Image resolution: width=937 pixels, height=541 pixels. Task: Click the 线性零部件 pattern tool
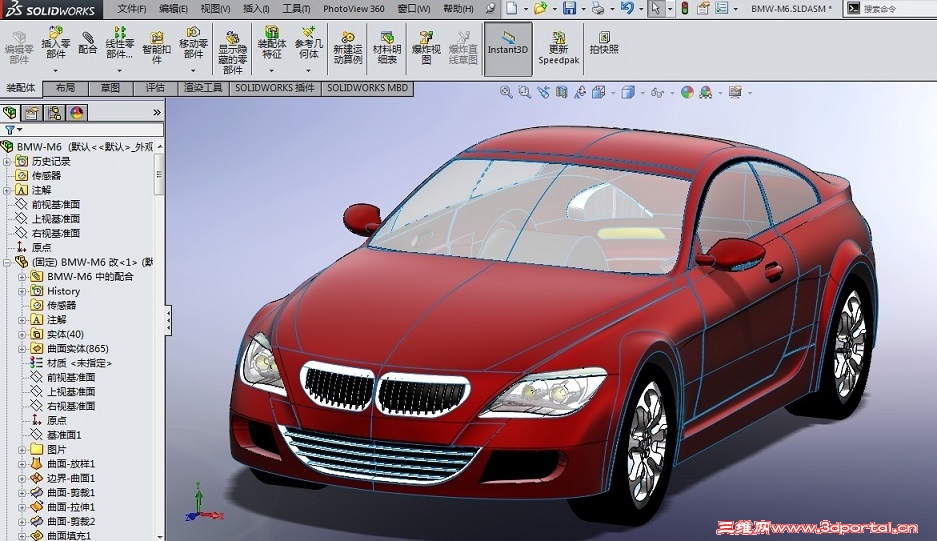(x=120, y=43)
